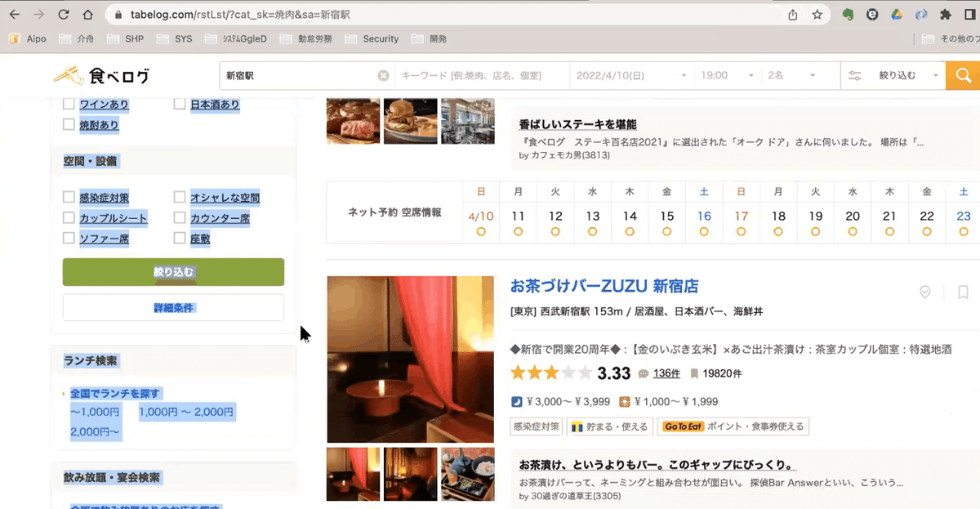Enable the 感染症対策 filter checkbox

(69, 198)
